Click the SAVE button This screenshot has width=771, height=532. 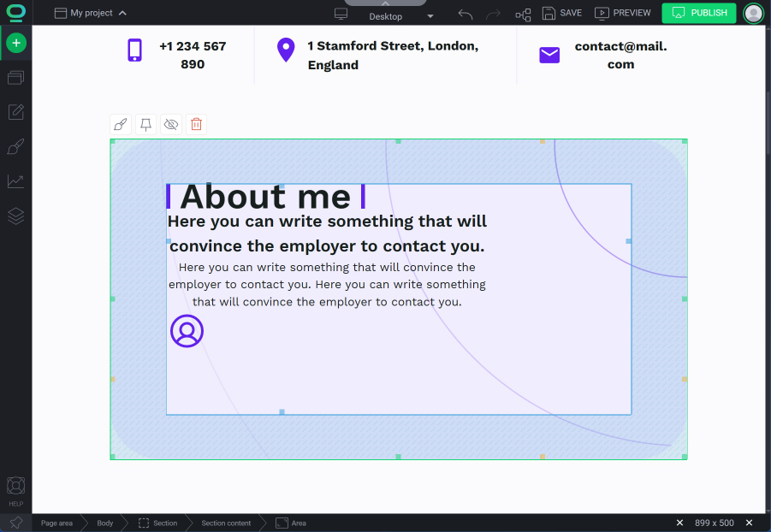[x=562, y=13]
